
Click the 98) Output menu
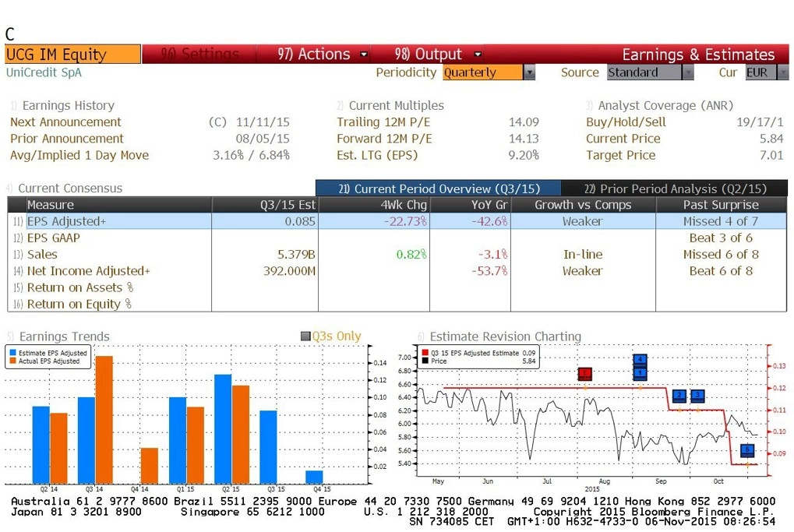tap(429, 55)
